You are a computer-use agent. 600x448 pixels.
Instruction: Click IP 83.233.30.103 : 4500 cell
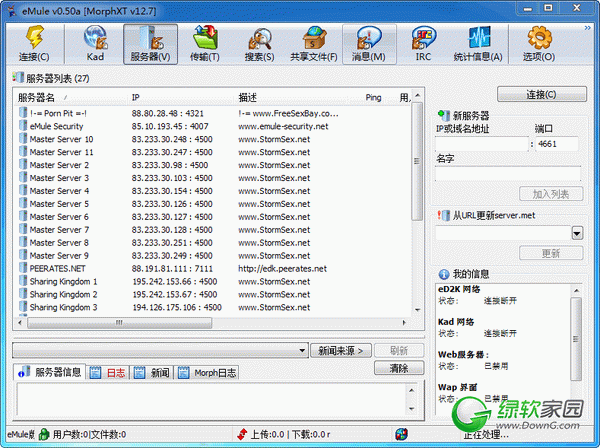click(x=172, y=178)
